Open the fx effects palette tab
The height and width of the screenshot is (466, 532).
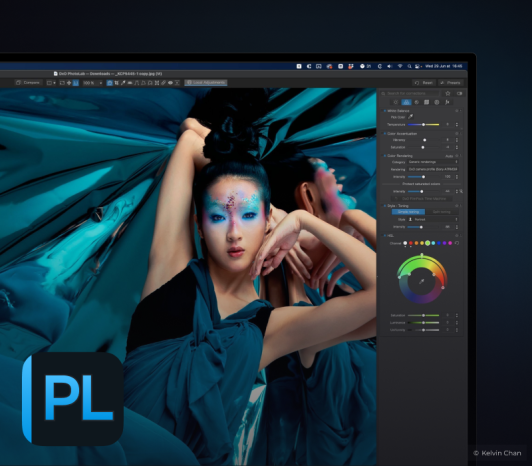click(x=447, y=102)
